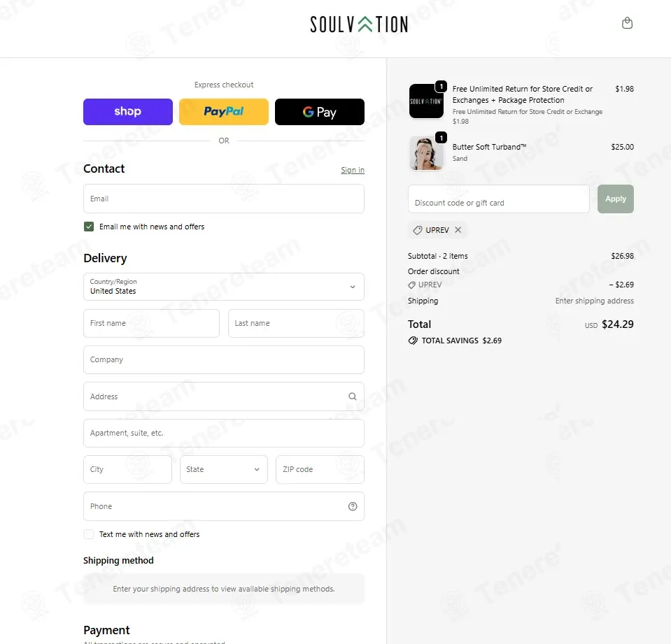Screen dimensions: 671x644
Task: Uncheck Email me with news and offers
Action: (x=89, y=227)
